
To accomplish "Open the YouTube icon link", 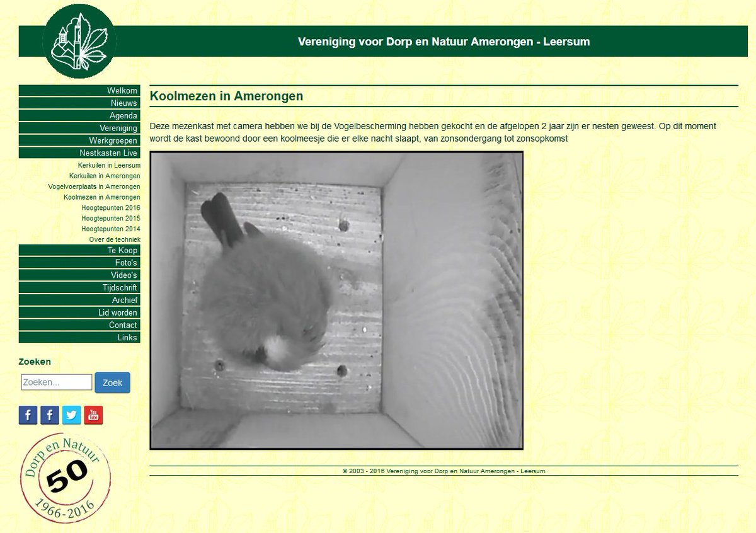I will [x=93, y=415].
